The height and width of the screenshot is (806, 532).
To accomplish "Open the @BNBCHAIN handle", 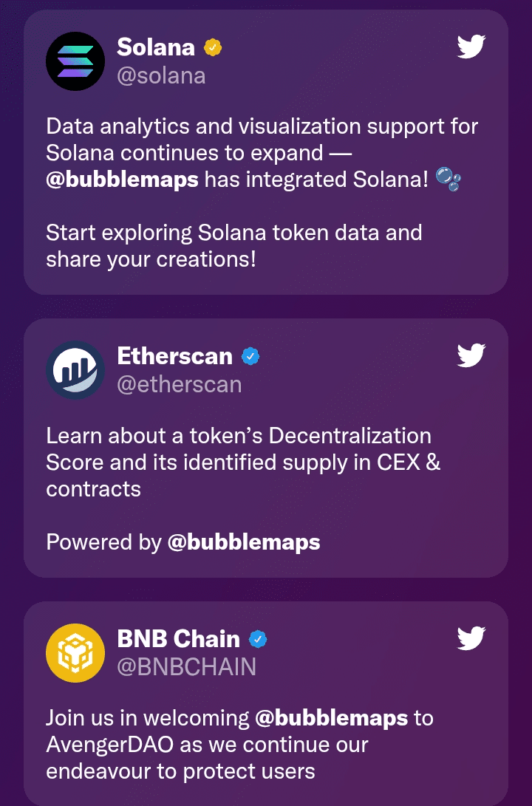I will click(187, 666).
